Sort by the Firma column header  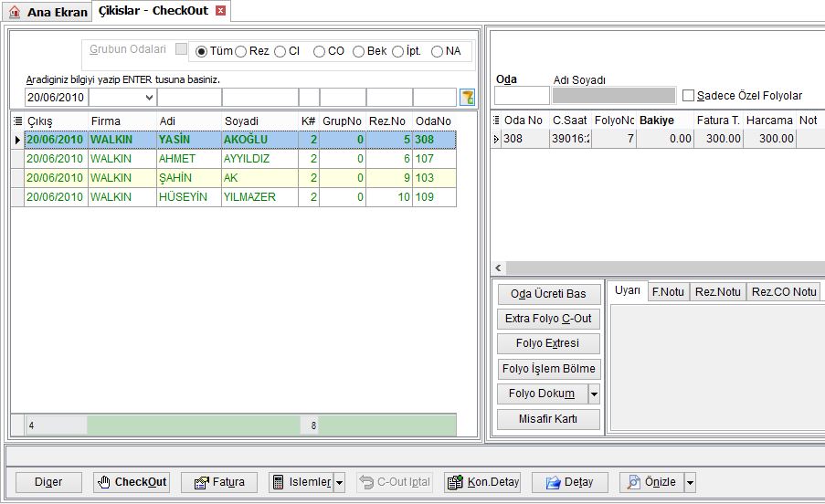(x=122, y=121)
